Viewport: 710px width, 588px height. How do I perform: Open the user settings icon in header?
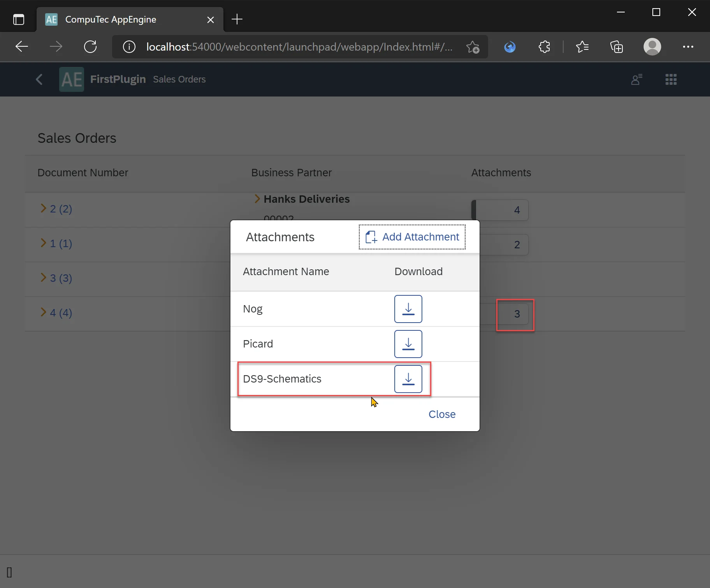click(x=636, y=79)
